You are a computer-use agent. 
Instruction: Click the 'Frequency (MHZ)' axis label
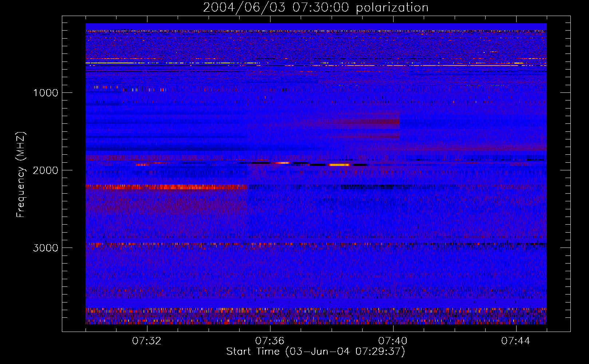[x=21, y=175]
